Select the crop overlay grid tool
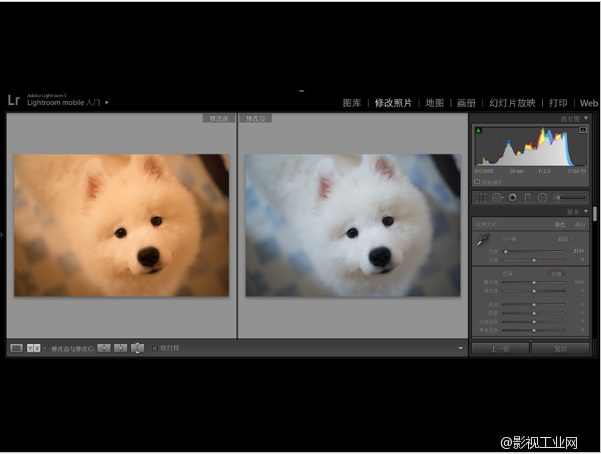601x454 pixels. click(480, 197)
